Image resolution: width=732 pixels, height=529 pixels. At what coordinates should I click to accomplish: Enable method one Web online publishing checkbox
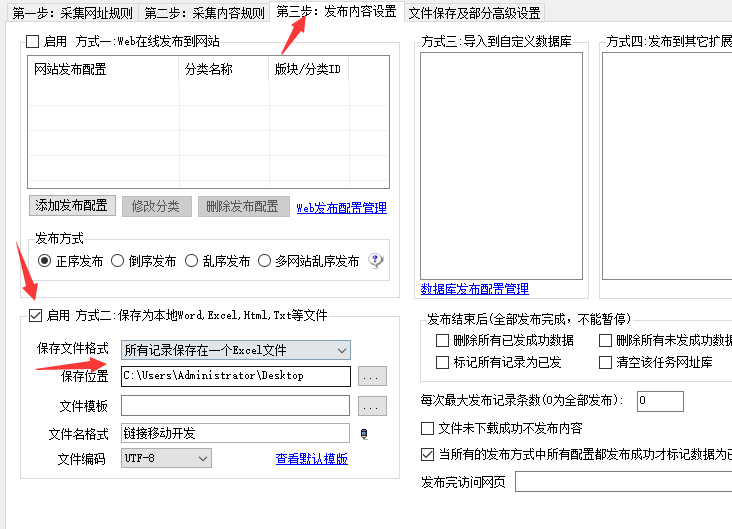coord(33,42)
